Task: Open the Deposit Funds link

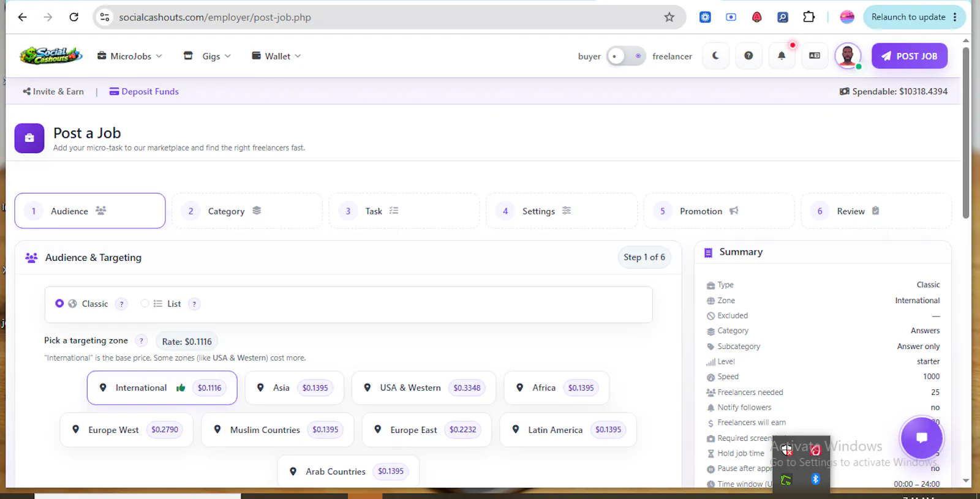Action: [144, 91]
